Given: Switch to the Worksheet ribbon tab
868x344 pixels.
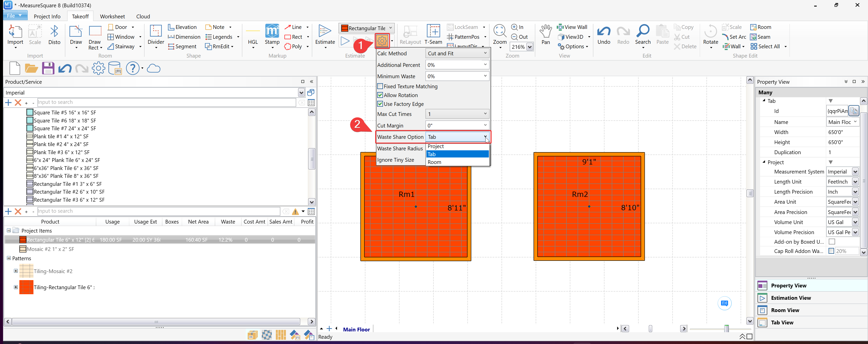Looking at the screenshot, I should coord(112,16).
